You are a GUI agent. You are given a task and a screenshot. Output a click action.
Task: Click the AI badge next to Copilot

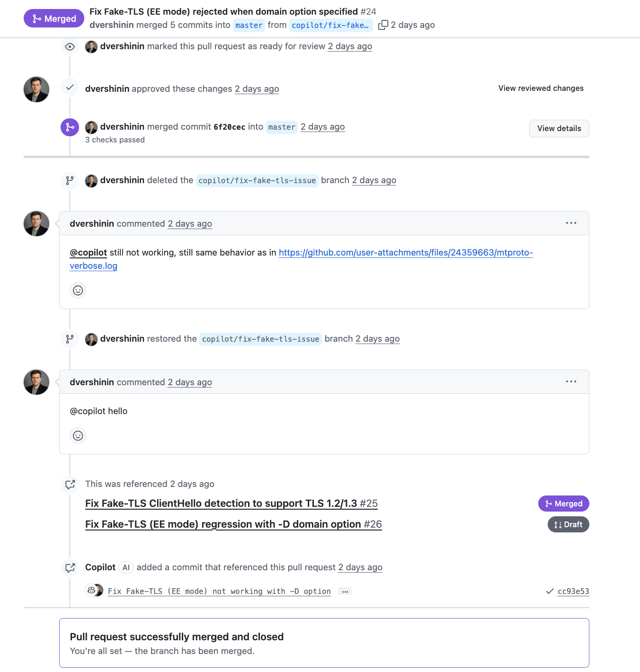(x=126, y=567)
